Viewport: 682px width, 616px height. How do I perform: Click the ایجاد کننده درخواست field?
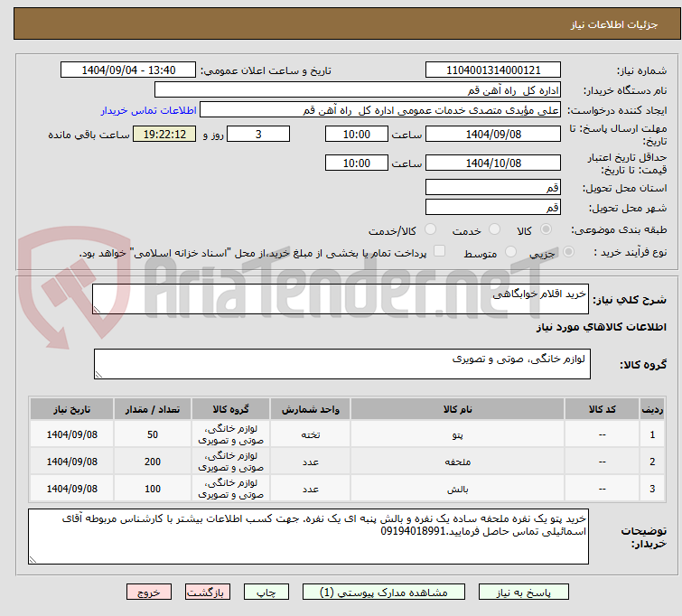coord(380,110)
